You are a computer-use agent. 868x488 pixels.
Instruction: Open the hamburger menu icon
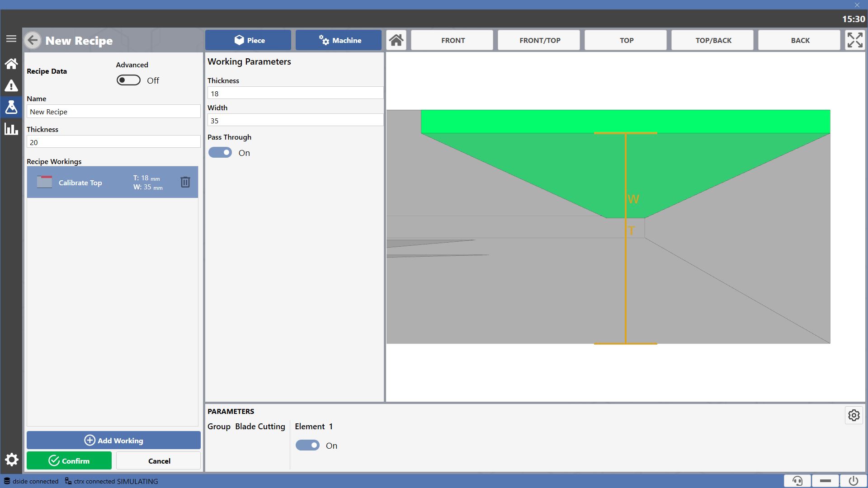click(x=11, y=39)
